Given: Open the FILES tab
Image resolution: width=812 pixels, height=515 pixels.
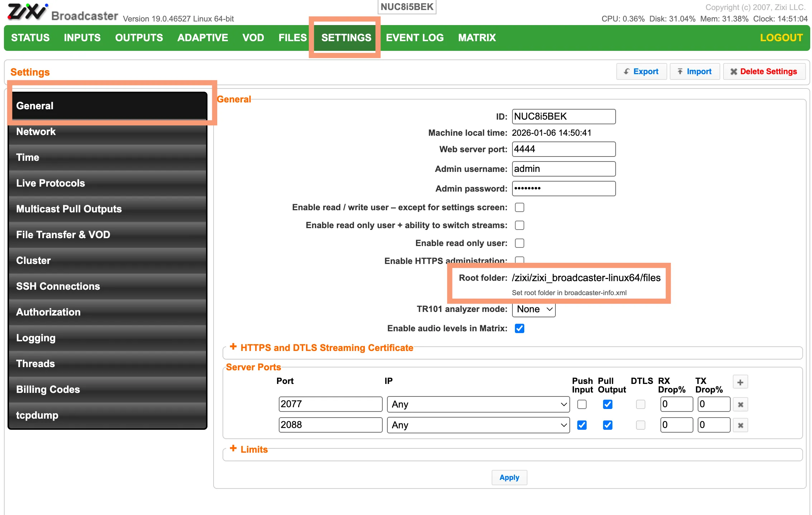Looking at the screenshot, I should point(293,38).
